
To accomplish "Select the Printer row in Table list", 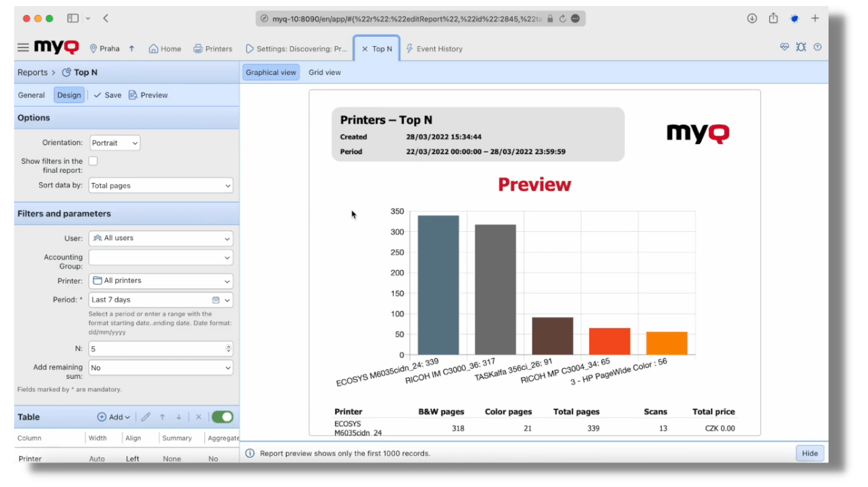I will pos(127,458).
